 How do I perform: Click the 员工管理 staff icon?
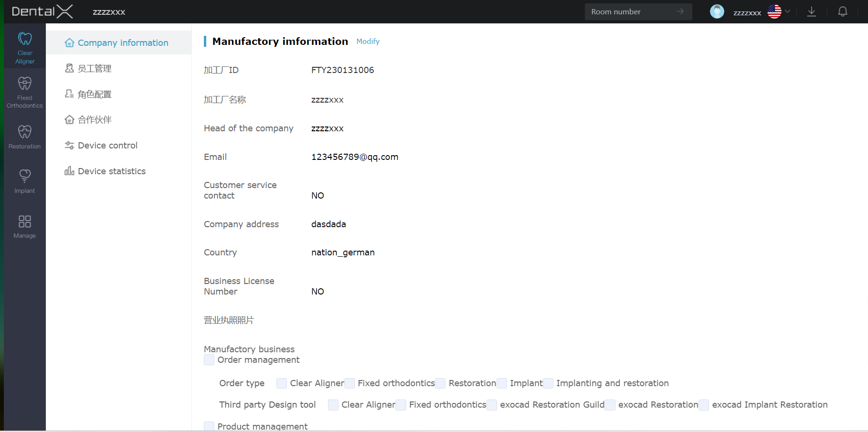(x=69, y=68)
